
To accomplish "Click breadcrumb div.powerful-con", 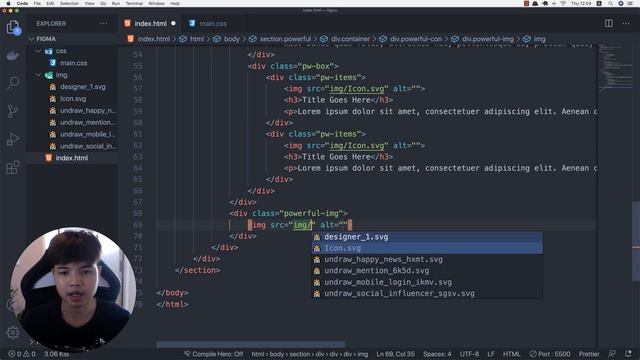I will pos(416,39).
